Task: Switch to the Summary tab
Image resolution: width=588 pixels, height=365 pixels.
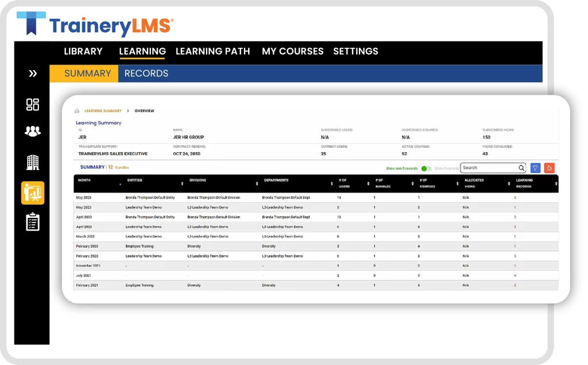Action: tap(84, 73)
